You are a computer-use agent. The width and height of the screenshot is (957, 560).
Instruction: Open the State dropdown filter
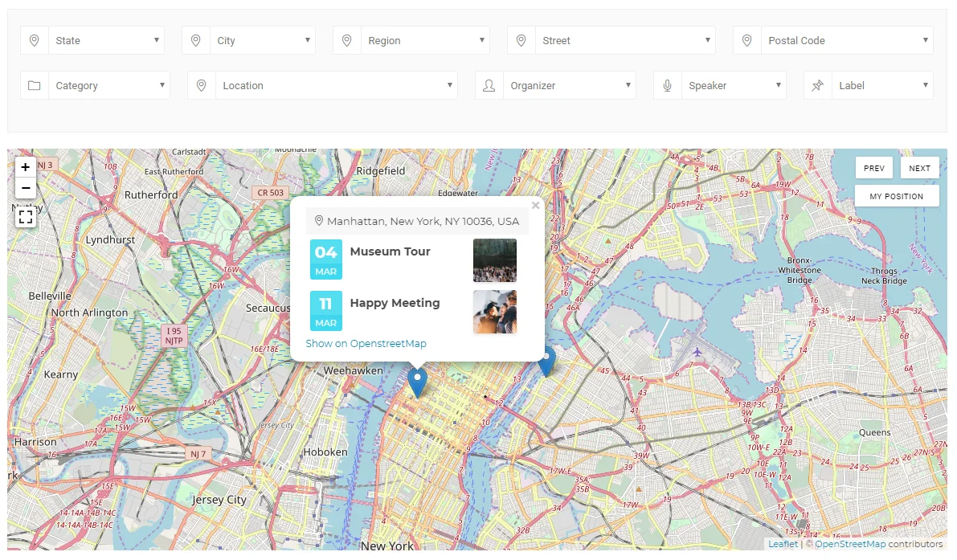click(x=106, y=40)
